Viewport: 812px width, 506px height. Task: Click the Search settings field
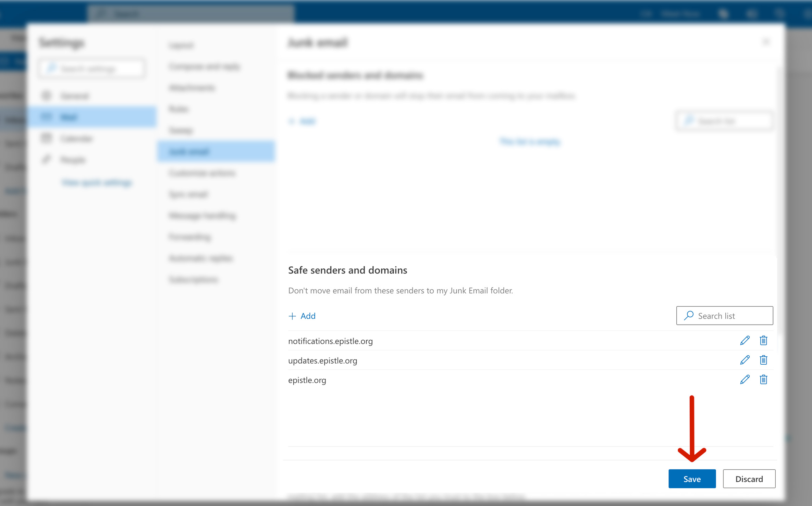click(x=92, y=69)
